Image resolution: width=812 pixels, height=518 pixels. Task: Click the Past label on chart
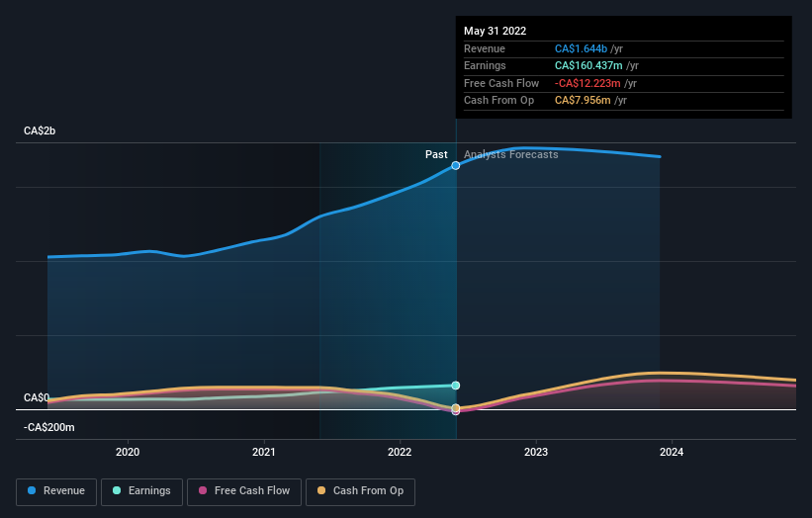point(436,154)
